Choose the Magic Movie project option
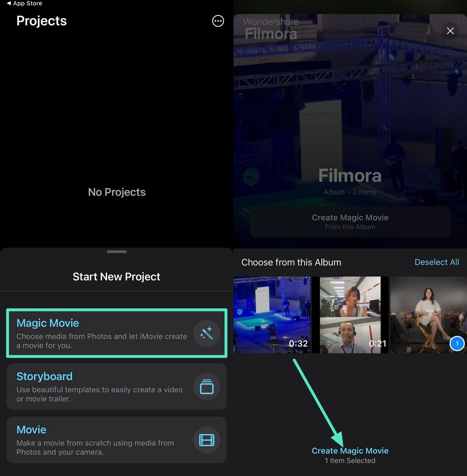467x476 pixels. click(117, 333)
